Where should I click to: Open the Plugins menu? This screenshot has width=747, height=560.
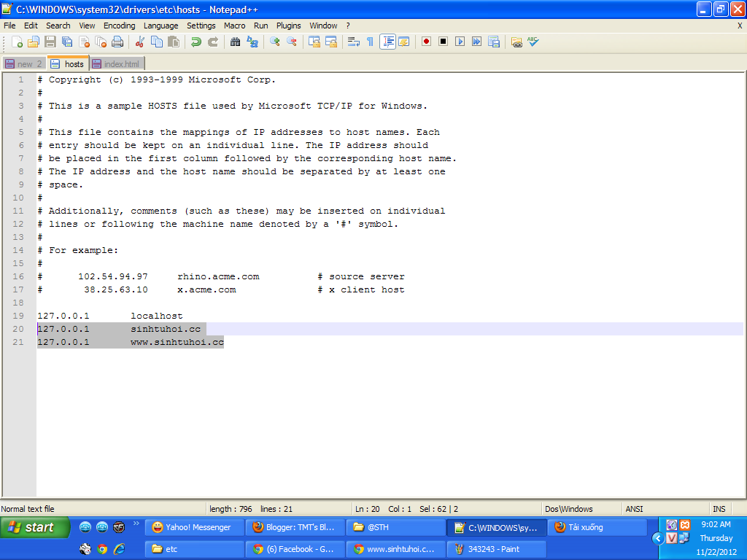pyautogui.click(x=289, y=26)
